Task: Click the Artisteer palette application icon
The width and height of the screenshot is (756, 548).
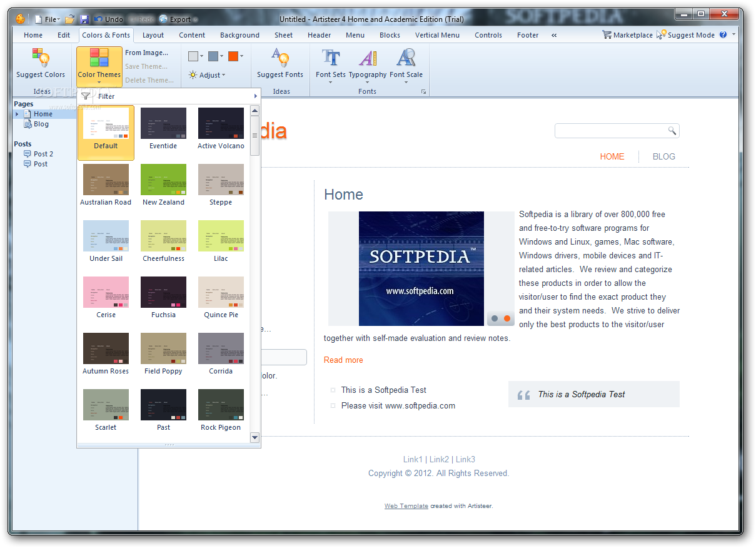Action: [x=21, y=19]
